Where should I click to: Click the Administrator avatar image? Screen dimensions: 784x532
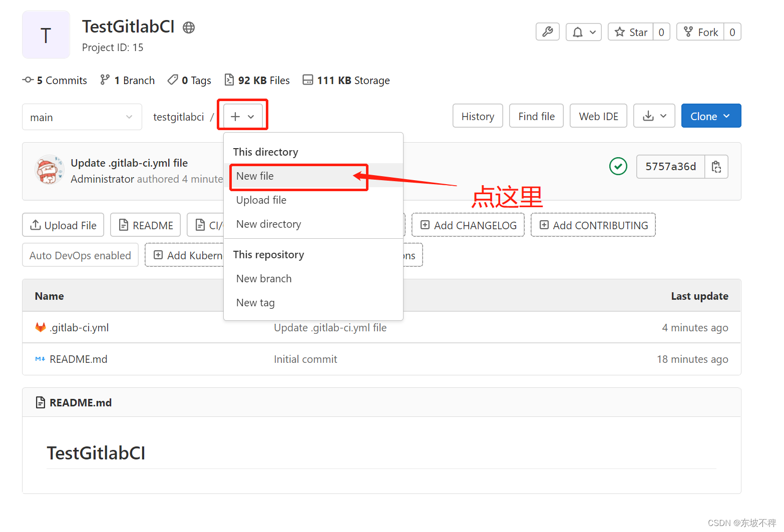[49, 170]
